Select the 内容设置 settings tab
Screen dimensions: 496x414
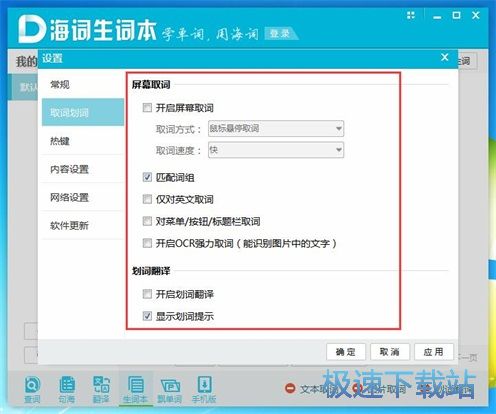point(83,169)
